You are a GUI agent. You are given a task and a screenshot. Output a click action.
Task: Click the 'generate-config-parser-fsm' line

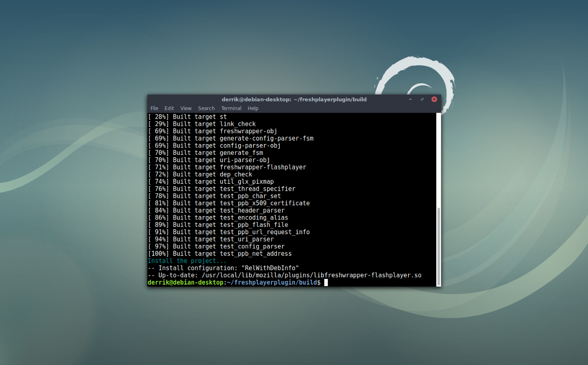point(231,138)
